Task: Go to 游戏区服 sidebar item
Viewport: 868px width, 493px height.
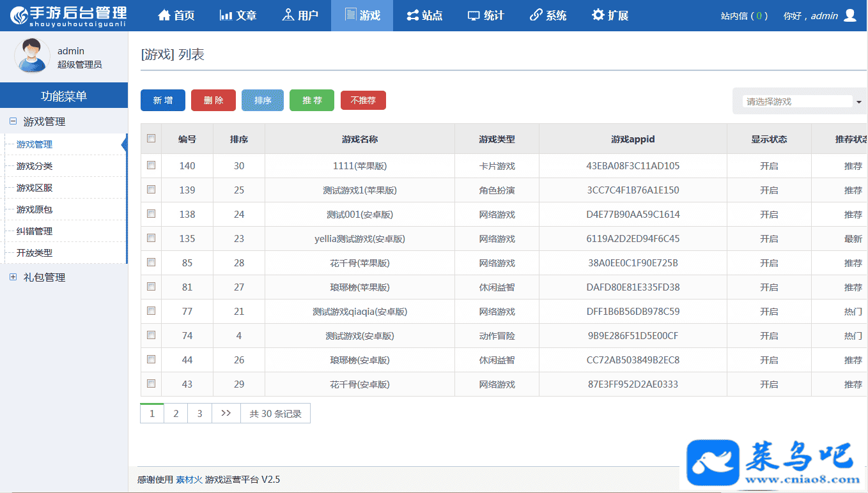Action: click(35, 188)
